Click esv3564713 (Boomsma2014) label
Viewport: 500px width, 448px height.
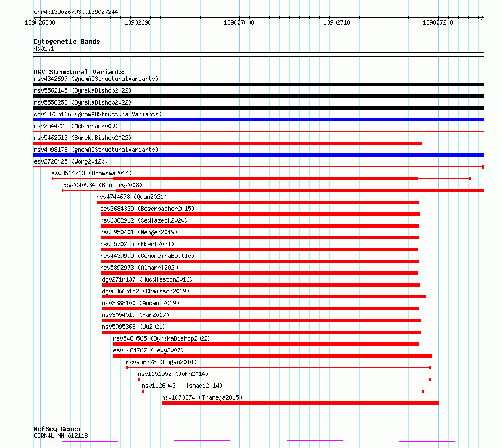point(92,173)
